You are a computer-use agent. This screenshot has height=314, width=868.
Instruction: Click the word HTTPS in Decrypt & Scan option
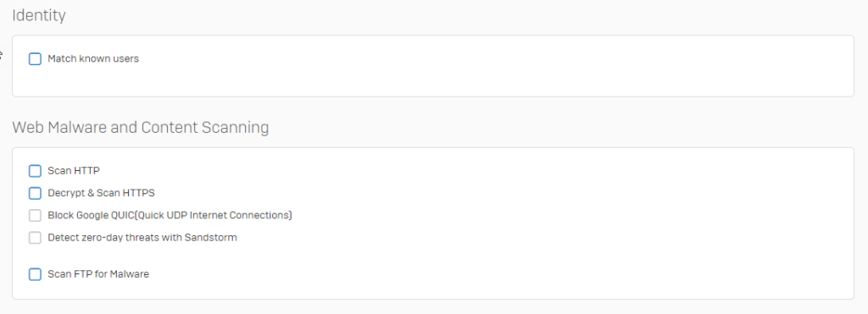coord(140,194)
